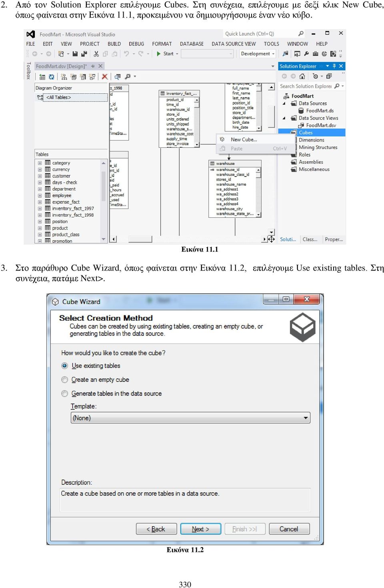Click the Navigate Back arrow in toolbar
384x588 pixels.
[x=35, y=54]
